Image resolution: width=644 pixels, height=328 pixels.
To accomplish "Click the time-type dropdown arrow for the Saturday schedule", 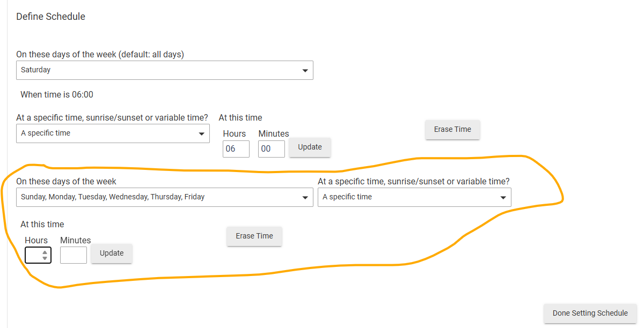I will tap(202, 134).
